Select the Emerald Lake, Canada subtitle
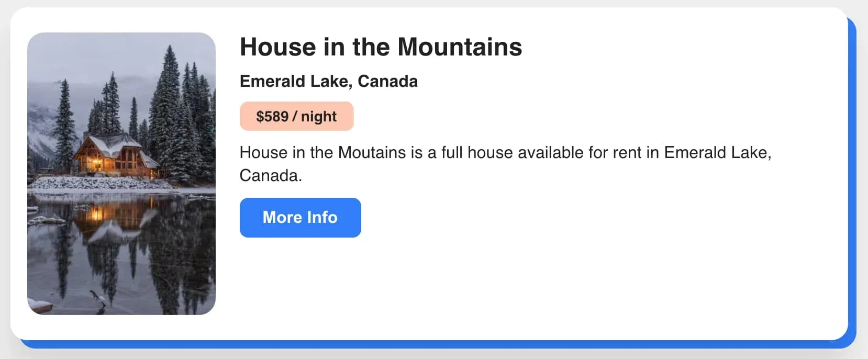868x359 pixels. [x=328, y=82]
